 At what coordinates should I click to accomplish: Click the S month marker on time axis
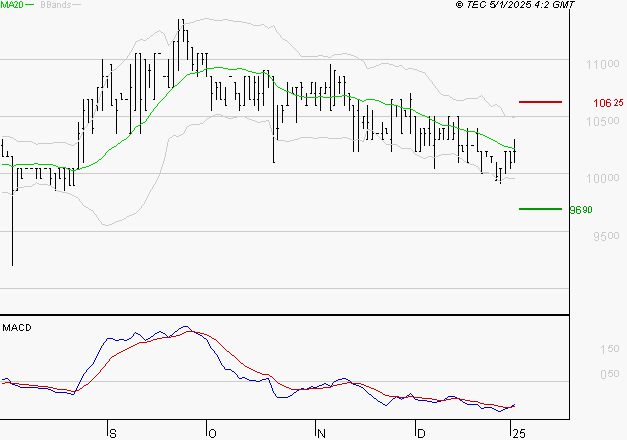point(113,433)
